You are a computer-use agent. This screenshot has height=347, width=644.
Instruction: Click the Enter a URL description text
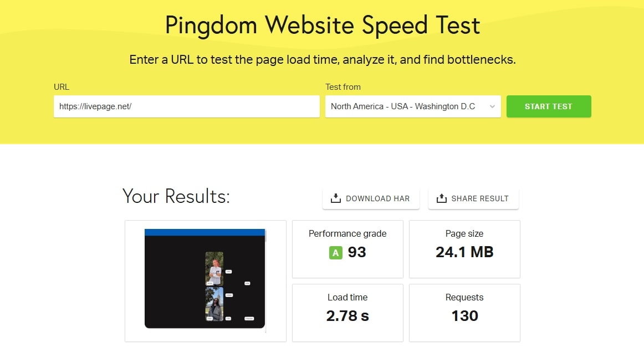[x=322, y=60]
